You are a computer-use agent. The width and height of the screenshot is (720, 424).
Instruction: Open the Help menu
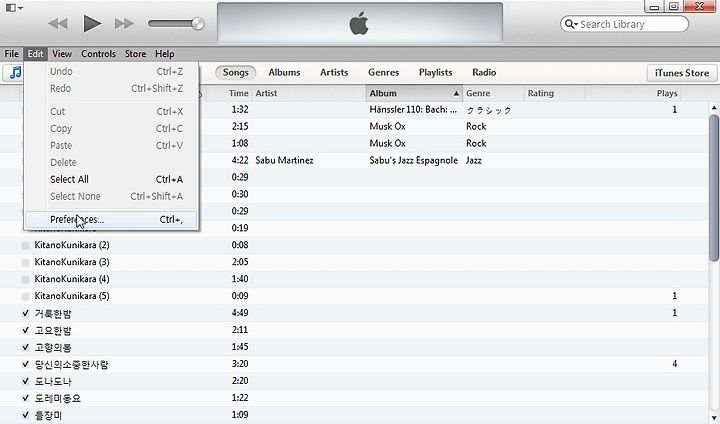[x=164, y=54]
